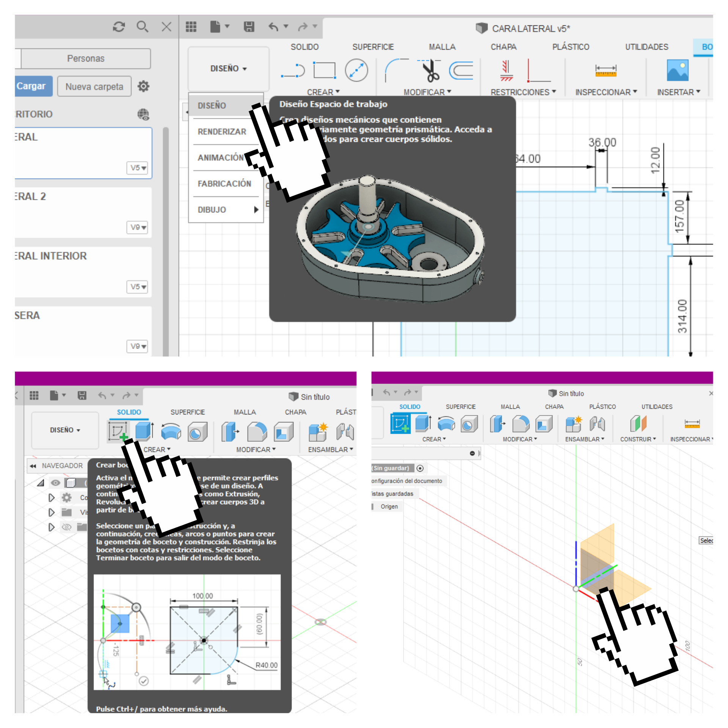Open the Personas tab in data panel
This screenshot has height=728, width=728.
86,58
